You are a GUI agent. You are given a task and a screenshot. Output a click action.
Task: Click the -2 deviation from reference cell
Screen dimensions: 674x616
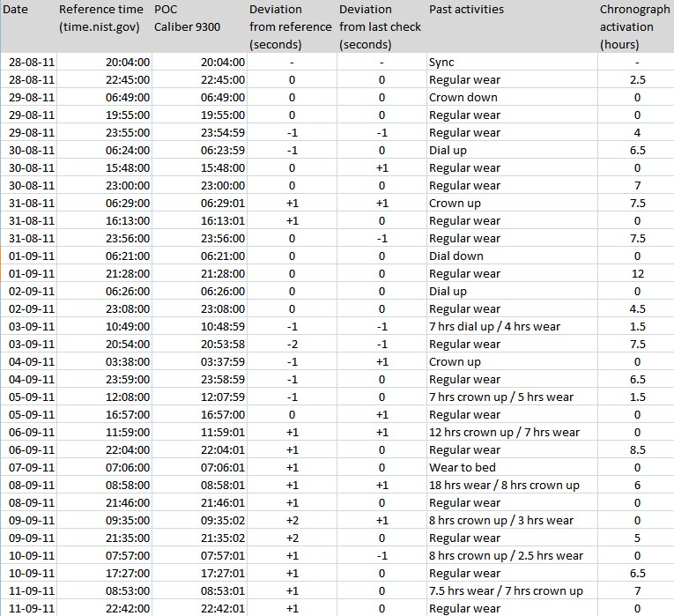pos(291,345)
